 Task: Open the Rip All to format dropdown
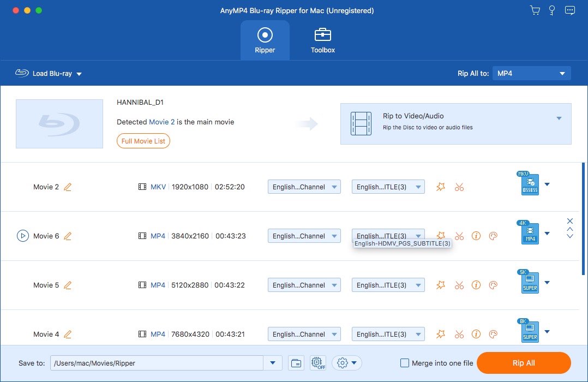point(531,73)
